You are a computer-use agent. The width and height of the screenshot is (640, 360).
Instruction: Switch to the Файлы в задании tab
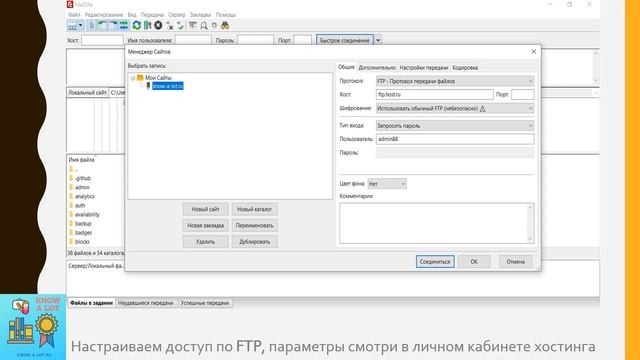[91, 303]
